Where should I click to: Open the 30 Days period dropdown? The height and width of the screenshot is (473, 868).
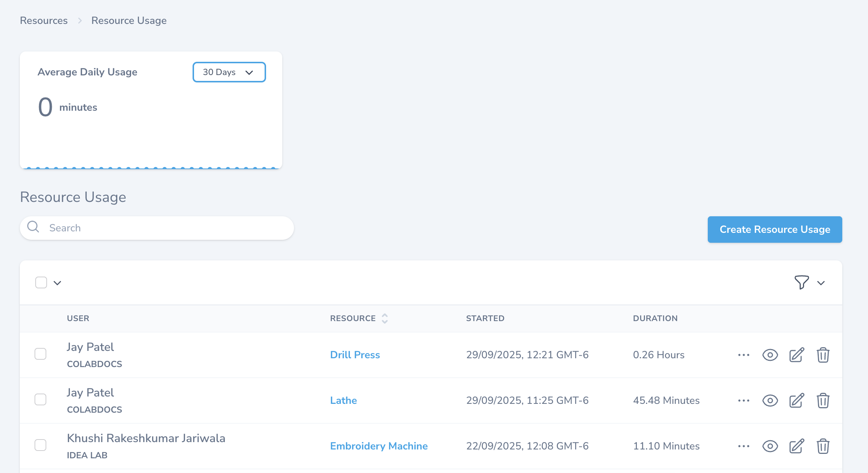tap(229, 72)
